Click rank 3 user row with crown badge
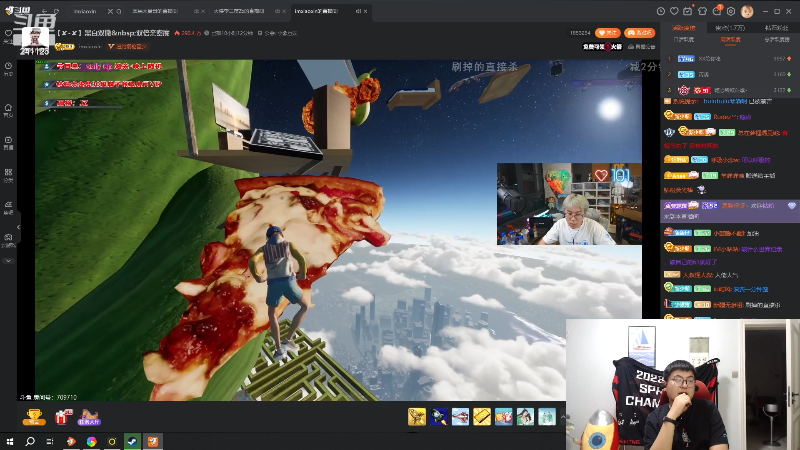 pos(730,90)
